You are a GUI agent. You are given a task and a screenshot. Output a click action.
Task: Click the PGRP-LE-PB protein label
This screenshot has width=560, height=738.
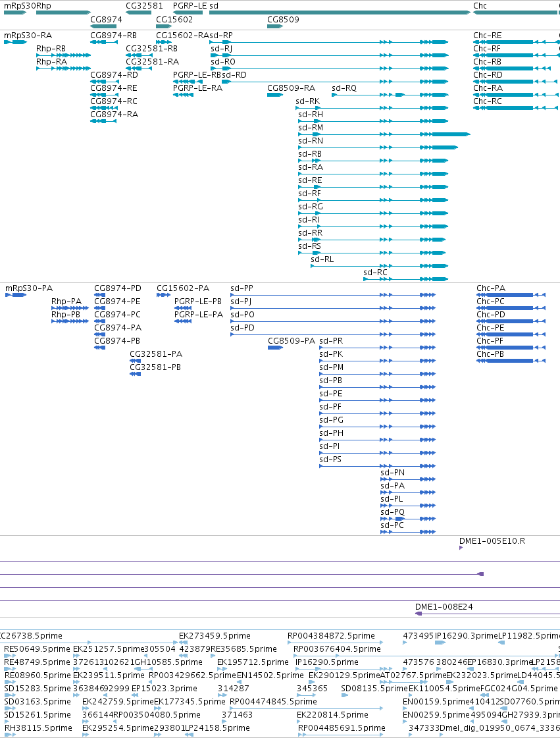point(197,302)
